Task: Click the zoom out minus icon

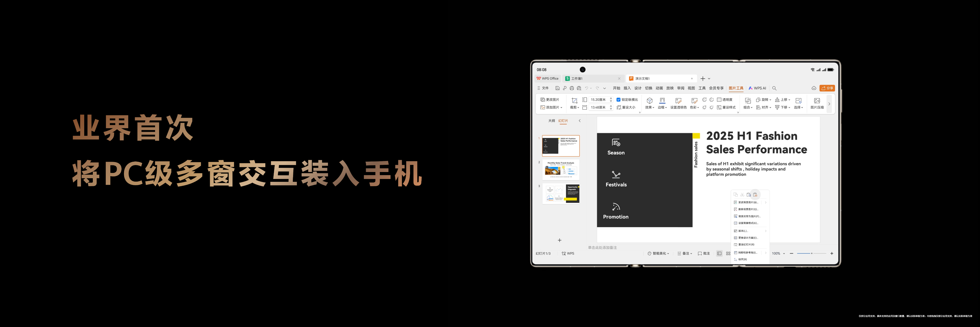Action: [792, 253]
